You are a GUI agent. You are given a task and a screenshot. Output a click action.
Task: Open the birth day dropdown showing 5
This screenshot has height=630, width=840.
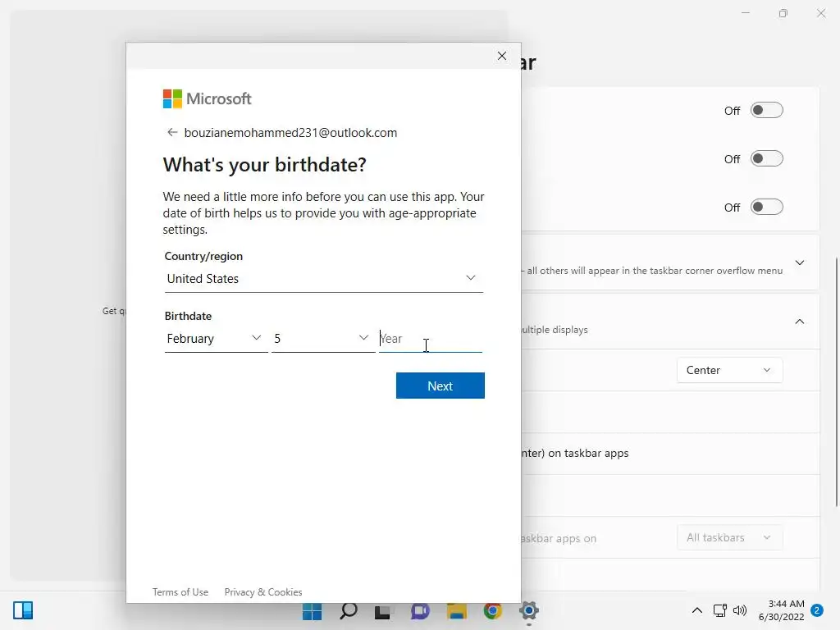[x=323, y=339]
